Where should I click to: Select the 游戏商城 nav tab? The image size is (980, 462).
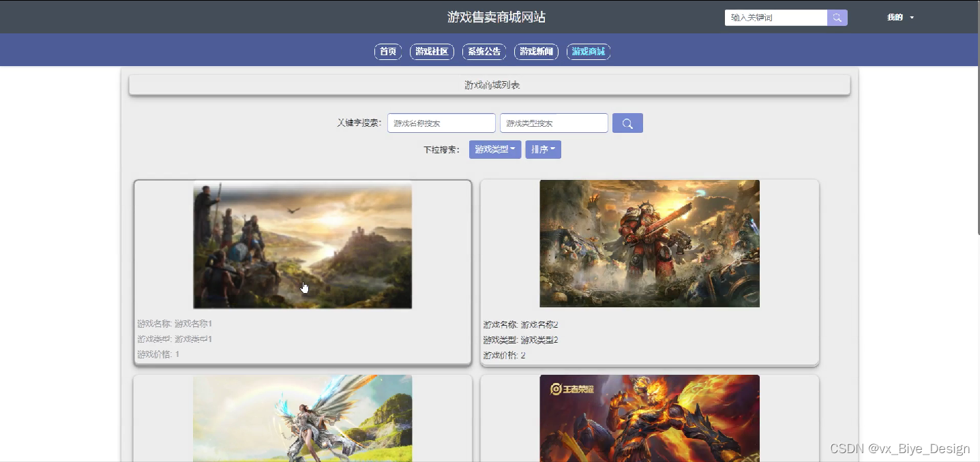(x=589, y=52)
